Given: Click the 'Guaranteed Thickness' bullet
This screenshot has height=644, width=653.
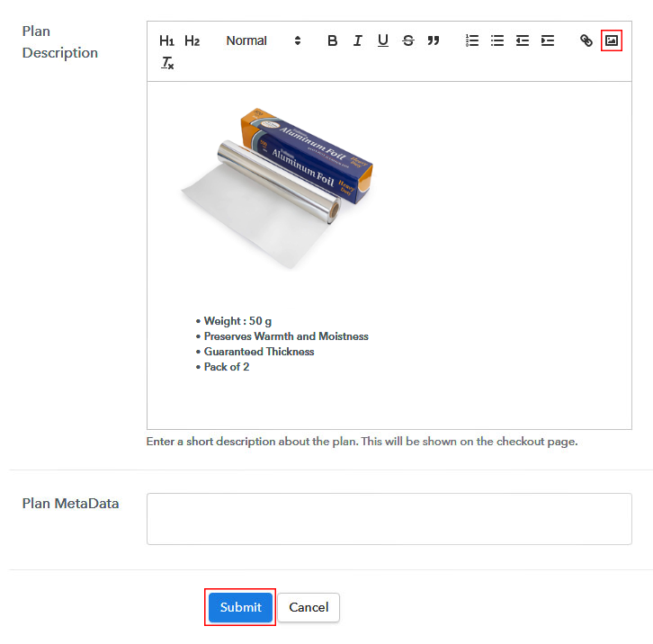Looking at the screenshot, I should point(259,352).
